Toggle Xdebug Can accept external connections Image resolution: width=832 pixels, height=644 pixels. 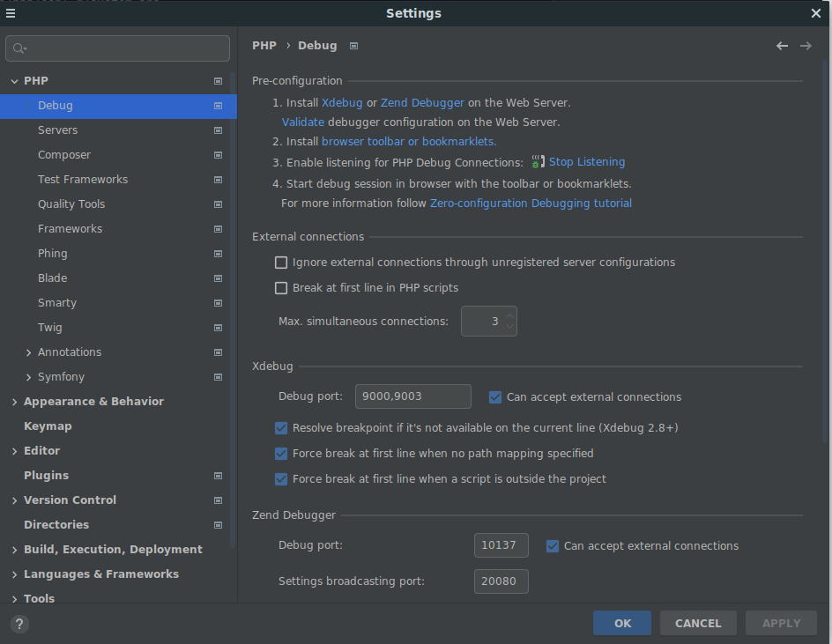495,397
